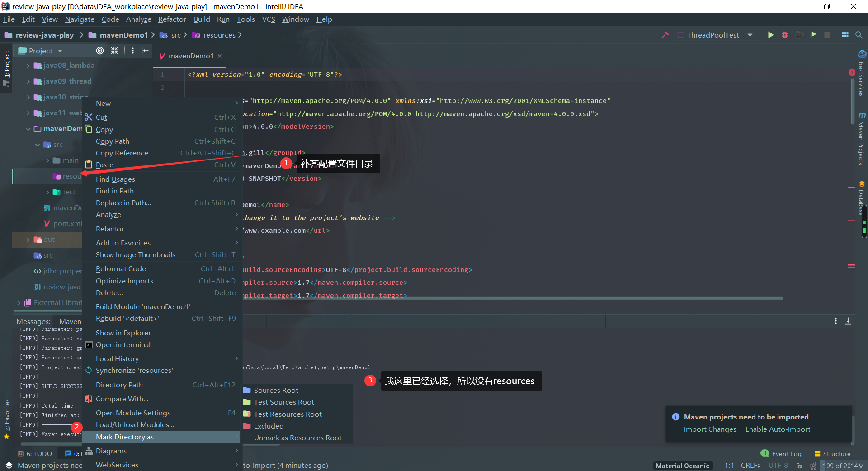The height and width of the screenshot is (471, 868).
Task: Click the Material Oceanic theme button
Action: pyautogui.click(x=682, y=466)
